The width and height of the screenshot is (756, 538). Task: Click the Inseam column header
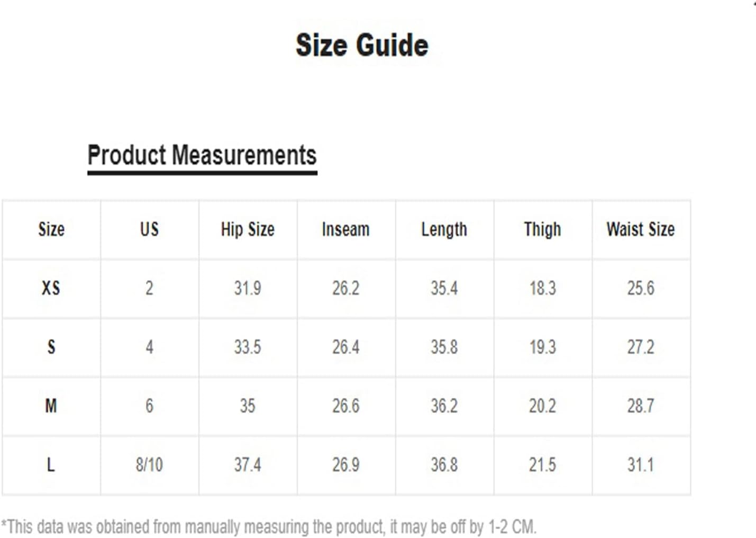[x=345, y=229]
